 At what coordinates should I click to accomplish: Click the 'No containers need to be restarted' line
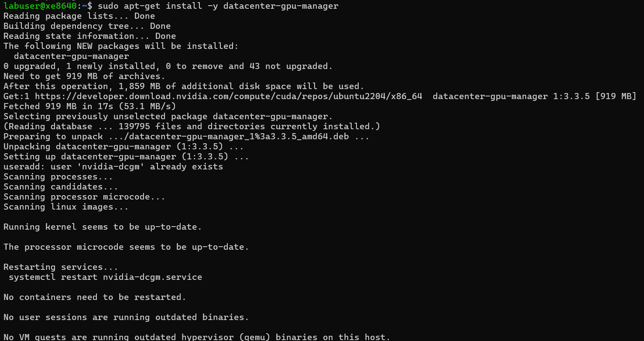pyautogui.click(x=95, y=297)
